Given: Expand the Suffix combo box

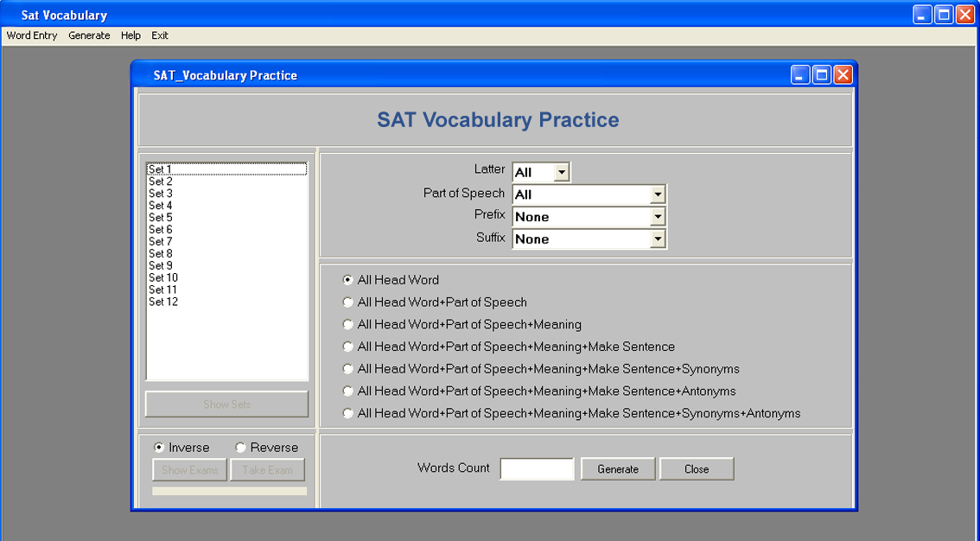Looking at the screenshot, I should pos(657,239).
